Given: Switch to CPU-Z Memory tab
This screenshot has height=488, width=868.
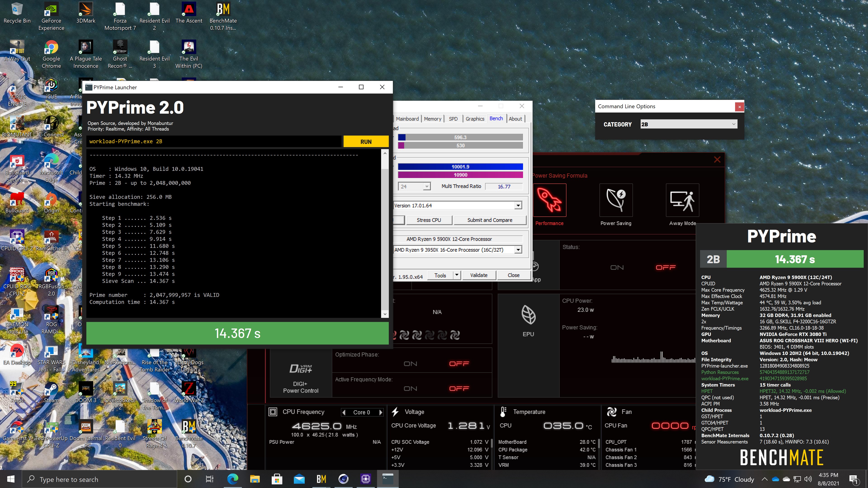Looking at the screenshot, I should click(x=432, y=119).
